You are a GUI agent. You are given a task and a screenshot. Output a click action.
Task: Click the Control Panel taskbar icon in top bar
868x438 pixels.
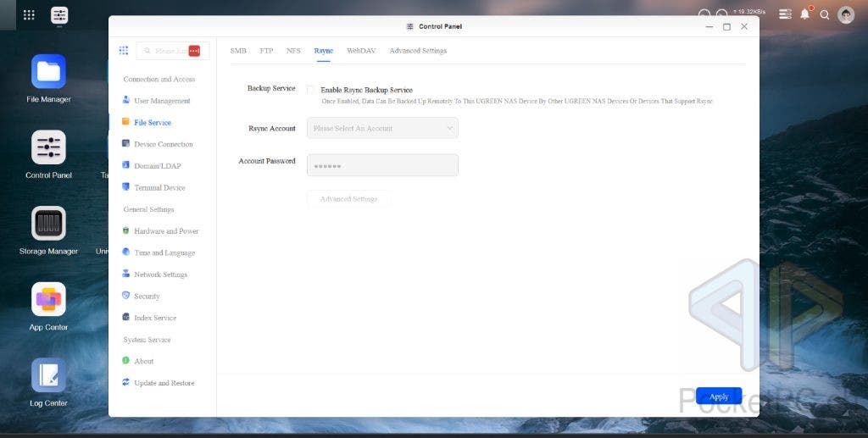(59, 15)
